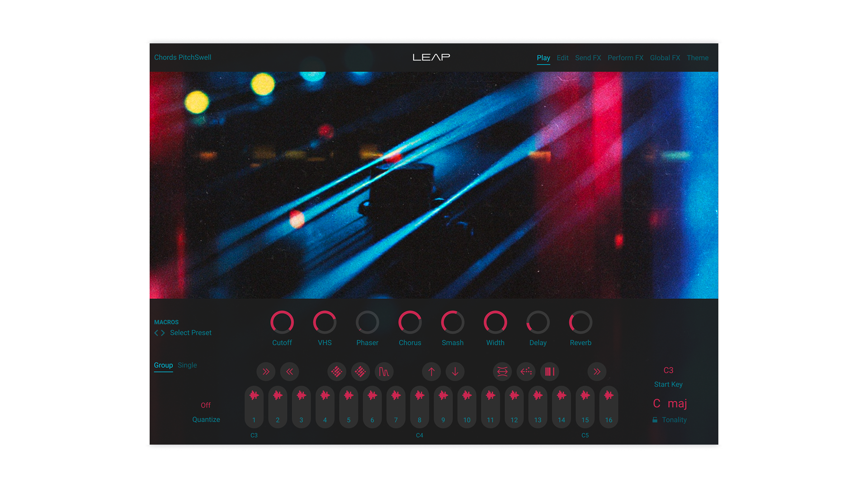Toggle Quantize from Off

[x=206, y=405]
